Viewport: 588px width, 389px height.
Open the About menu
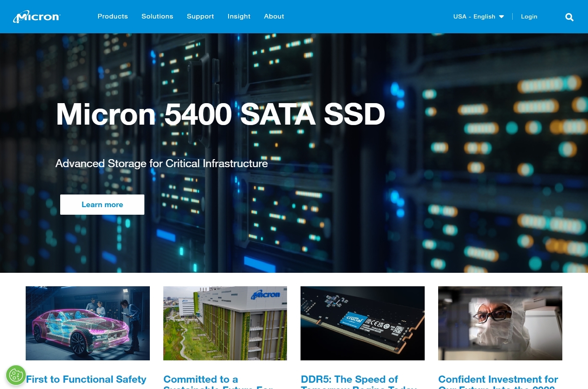pos(274,16)
